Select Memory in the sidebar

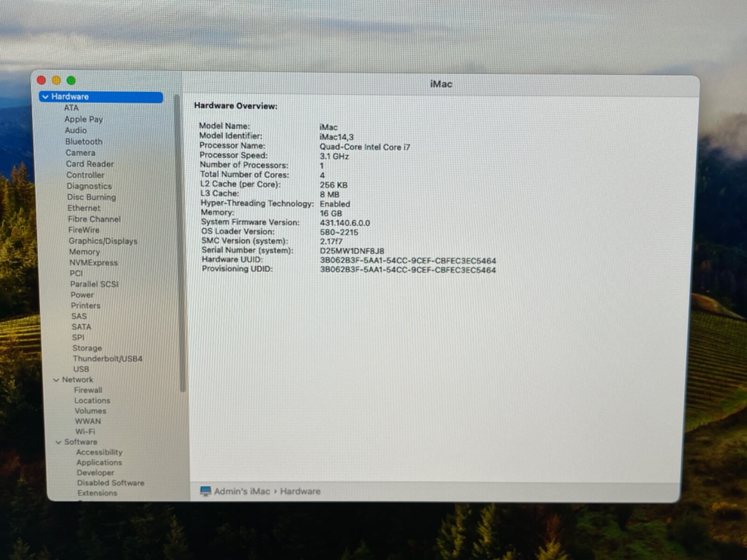point(85,252)
